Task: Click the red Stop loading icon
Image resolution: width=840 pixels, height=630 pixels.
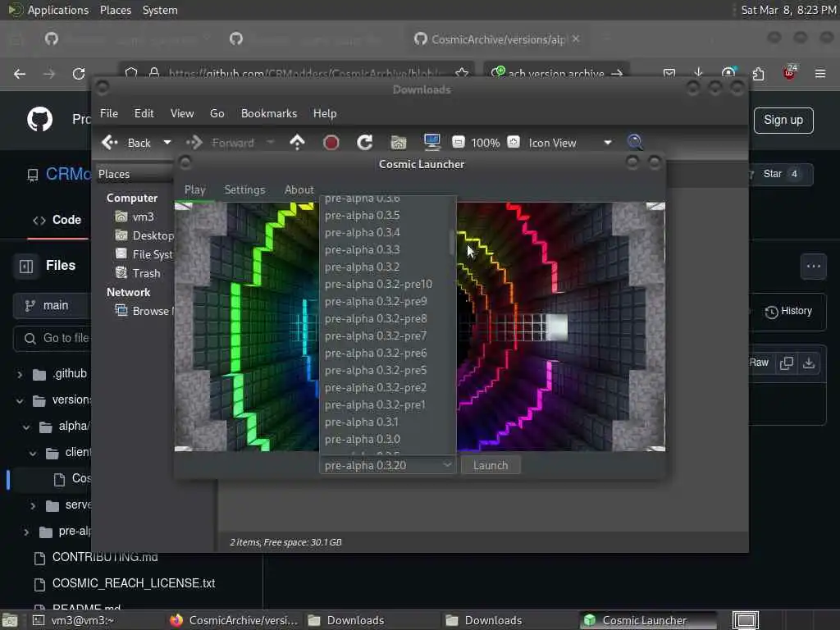Action: click(331, 143)
